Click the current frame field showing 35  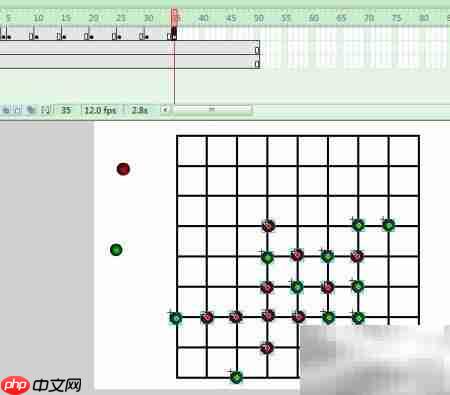(66, 110)
